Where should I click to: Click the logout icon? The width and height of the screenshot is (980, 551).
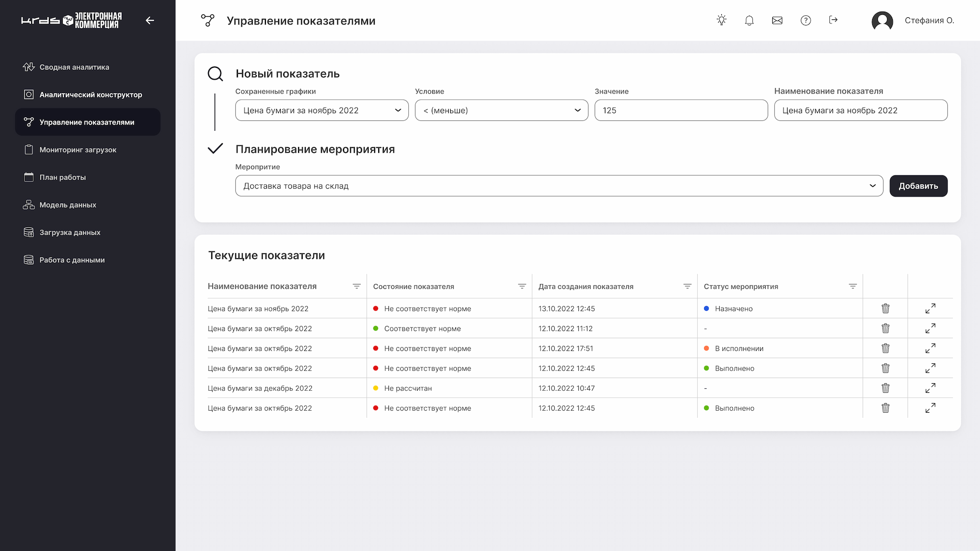click(834, 20)
